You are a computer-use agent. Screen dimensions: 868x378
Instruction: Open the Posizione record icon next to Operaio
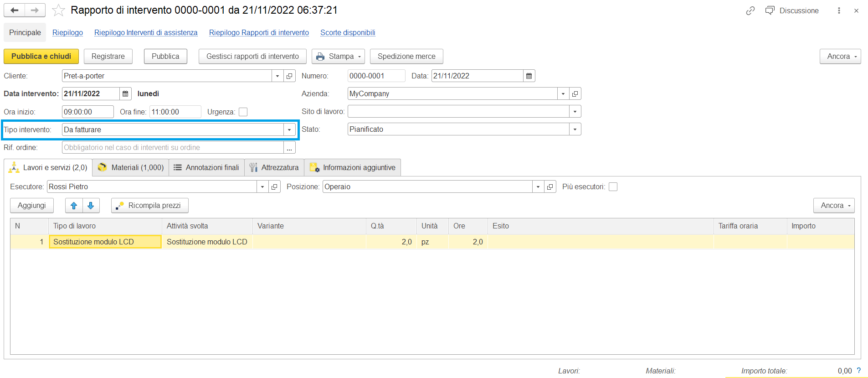tap(550, 186)
